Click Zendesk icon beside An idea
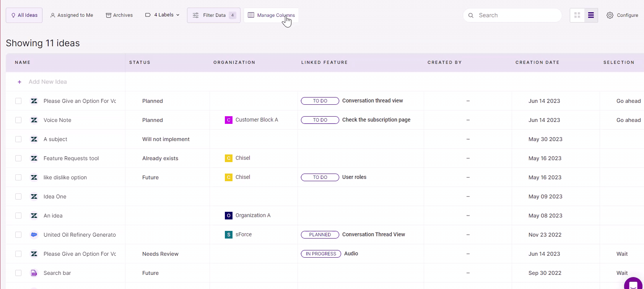Image resolution: width=644 pixels, height=289 pixels. pyautogui.click(x=34, y=216)
